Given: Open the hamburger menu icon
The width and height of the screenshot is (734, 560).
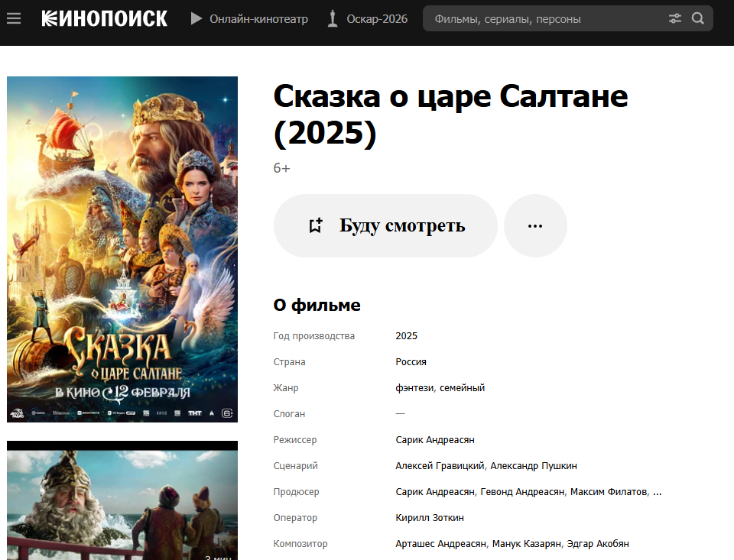Looking at the screenshot, I should point(14,18).
